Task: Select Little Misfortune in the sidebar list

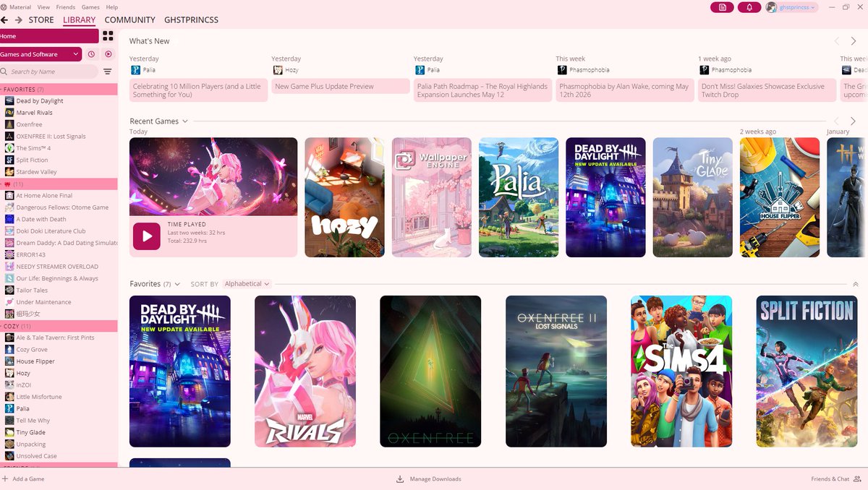Action: (x=39, y=397)
